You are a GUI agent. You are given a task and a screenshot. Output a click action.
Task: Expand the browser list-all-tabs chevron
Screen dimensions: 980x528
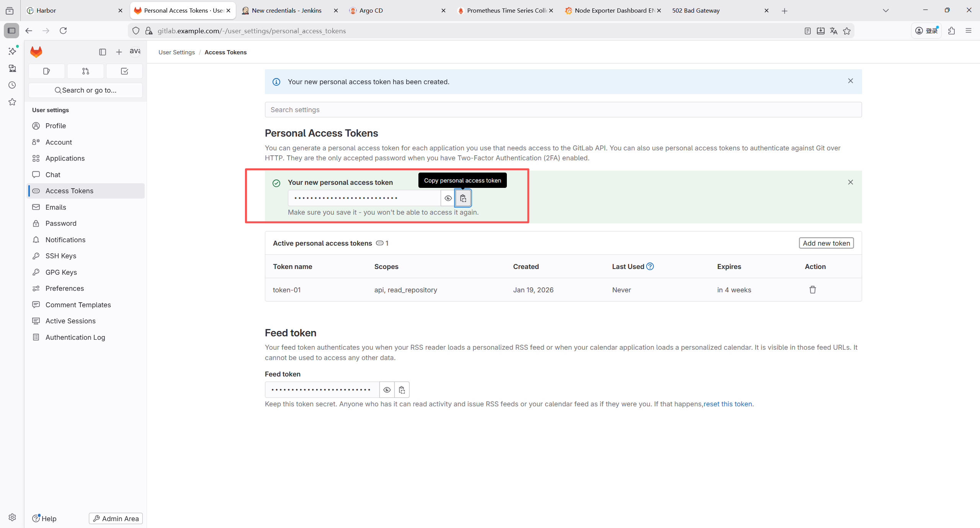click(x=885, y=11)
